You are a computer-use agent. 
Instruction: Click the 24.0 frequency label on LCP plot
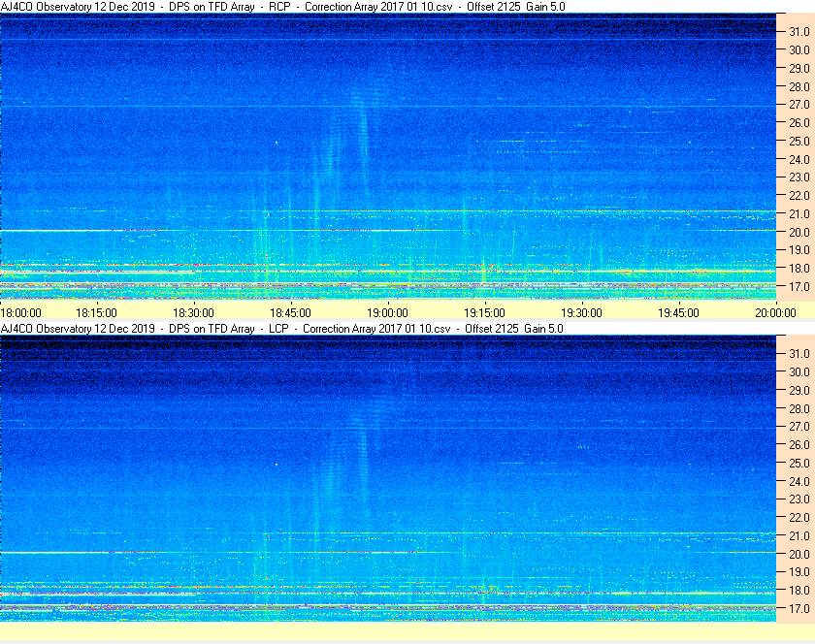click(x=799, y=481)
